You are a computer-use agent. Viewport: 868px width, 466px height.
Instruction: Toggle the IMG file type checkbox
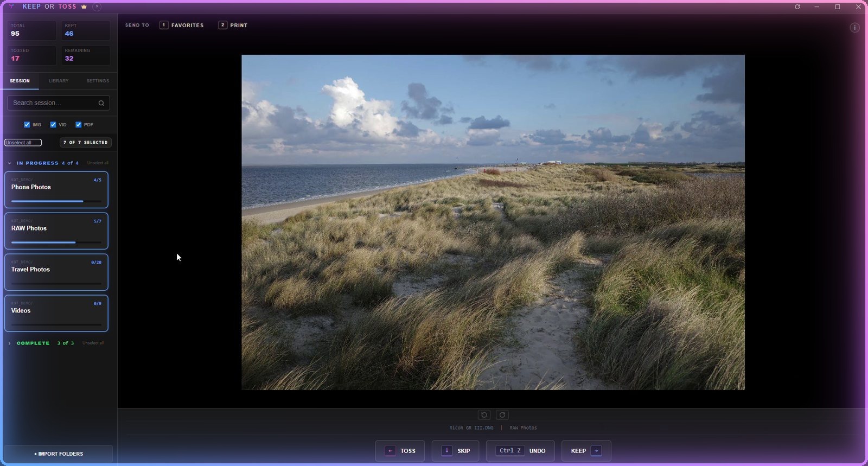click(x=27, y=125)
